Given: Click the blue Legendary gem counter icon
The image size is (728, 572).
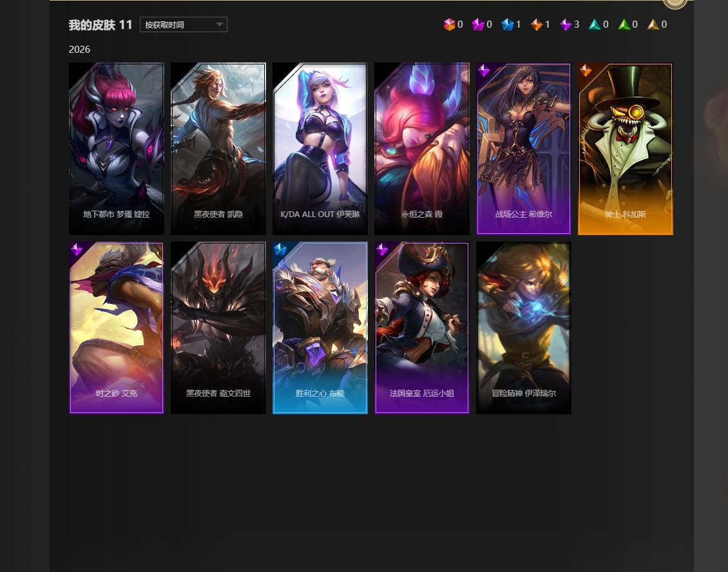Looking at the screenshot, I should 507,24.
